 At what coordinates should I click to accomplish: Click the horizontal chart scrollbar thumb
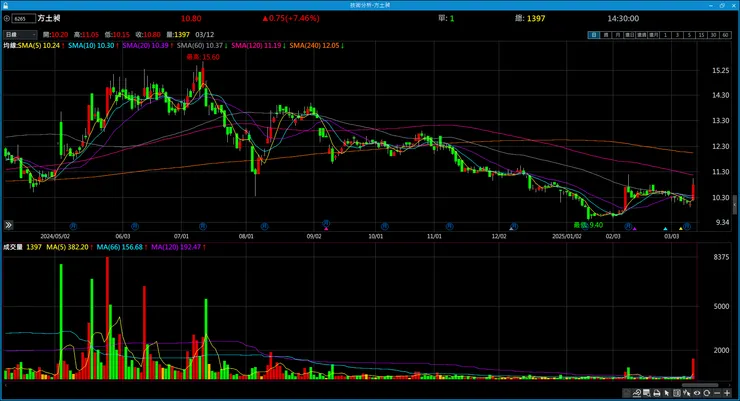point(700,385)
